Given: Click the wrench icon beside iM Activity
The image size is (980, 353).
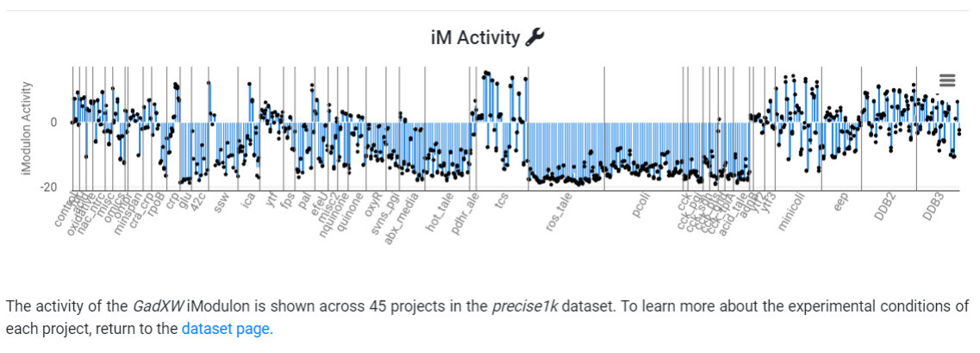Looking at the screenshot, I should (x=534, y=37).
